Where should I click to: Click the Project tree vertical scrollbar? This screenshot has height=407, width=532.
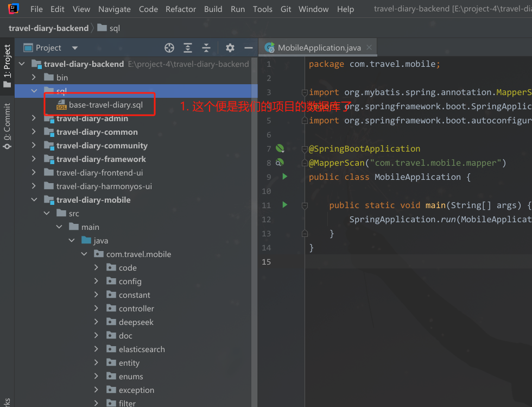pos(255,231)
